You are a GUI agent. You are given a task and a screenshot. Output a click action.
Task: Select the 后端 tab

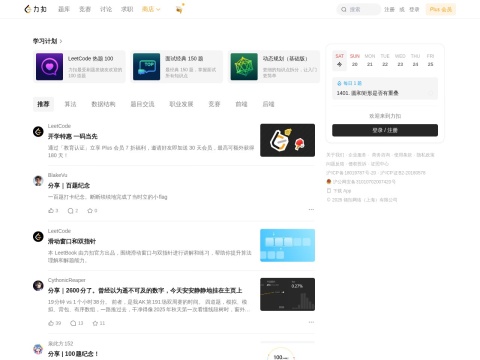click(268, 104)
